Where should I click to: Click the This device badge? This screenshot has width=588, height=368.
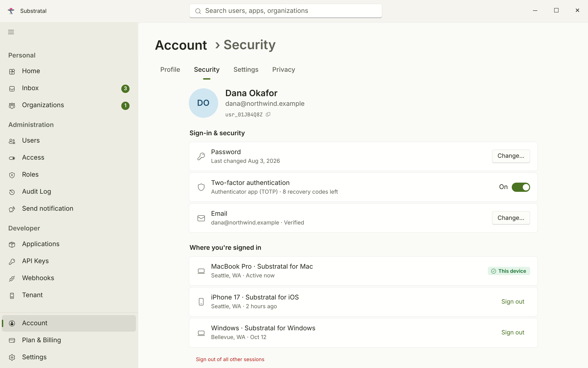tap(509, 271)
